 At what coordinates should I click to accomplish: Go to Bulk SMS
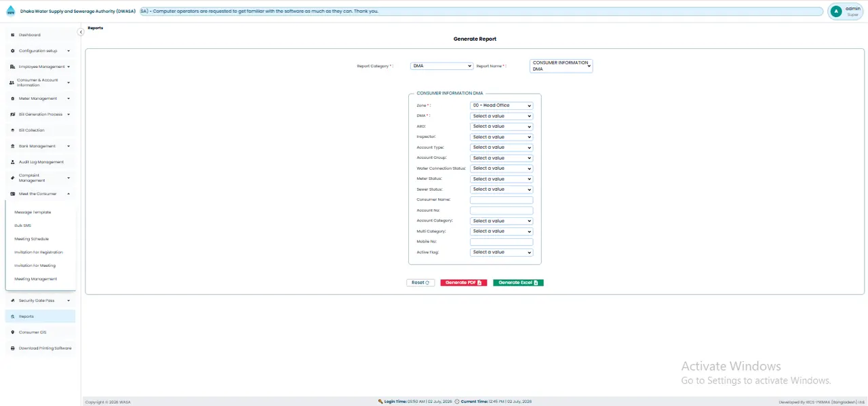pos(22,225)
